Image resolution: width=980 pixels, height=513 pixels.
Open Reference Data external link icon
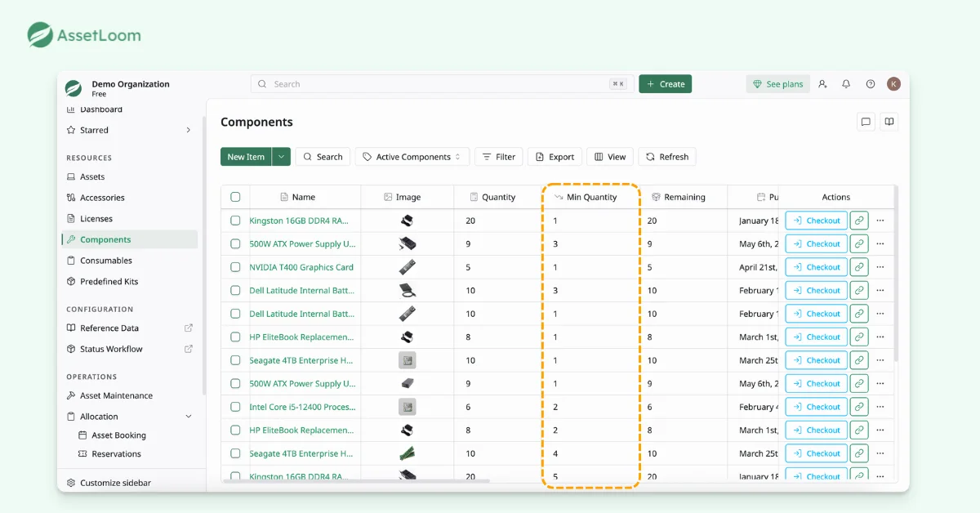[x=189, y=328]
